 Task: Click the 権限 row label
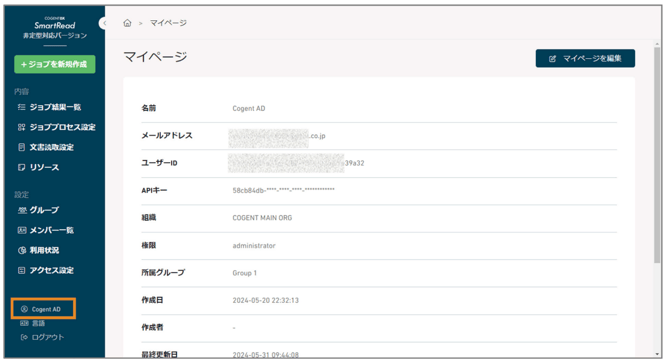click(149, 246)
